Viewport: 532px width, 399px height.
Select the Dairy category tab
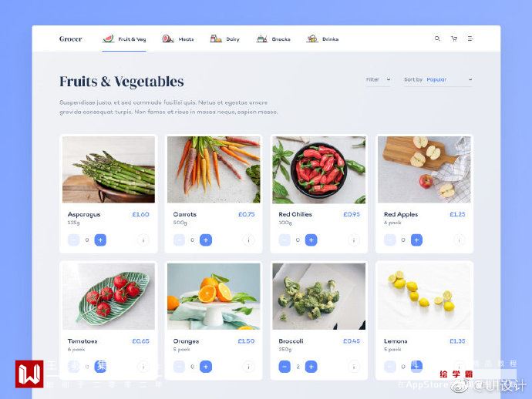coord(224,39)
